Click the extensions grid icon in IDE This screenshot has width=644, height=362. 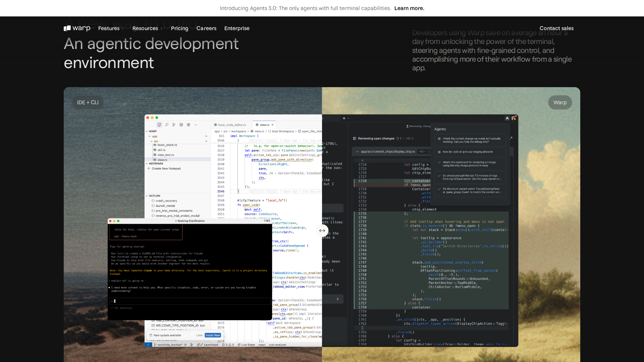(x=189, y=125)
